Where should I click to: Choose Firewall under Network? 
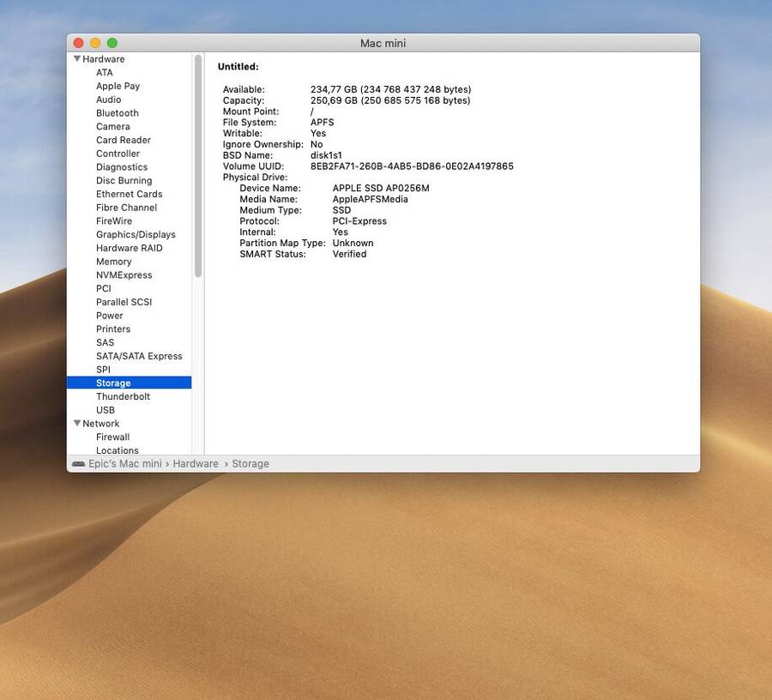[112, 437]
